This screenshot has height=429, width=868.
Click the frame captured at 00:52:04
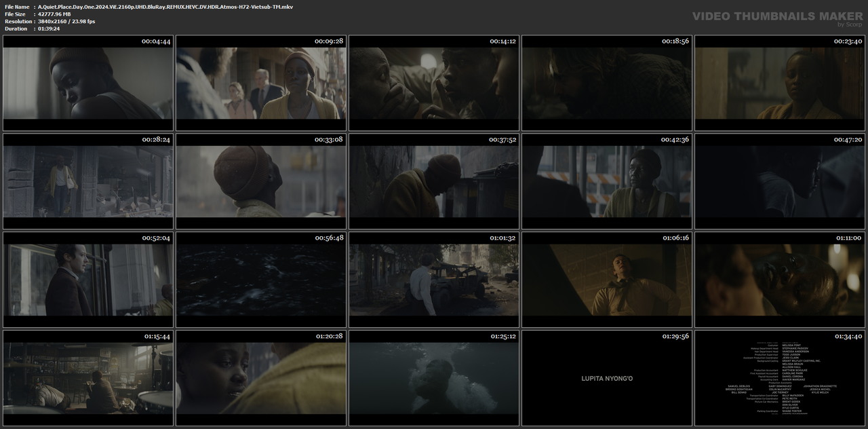88,280
